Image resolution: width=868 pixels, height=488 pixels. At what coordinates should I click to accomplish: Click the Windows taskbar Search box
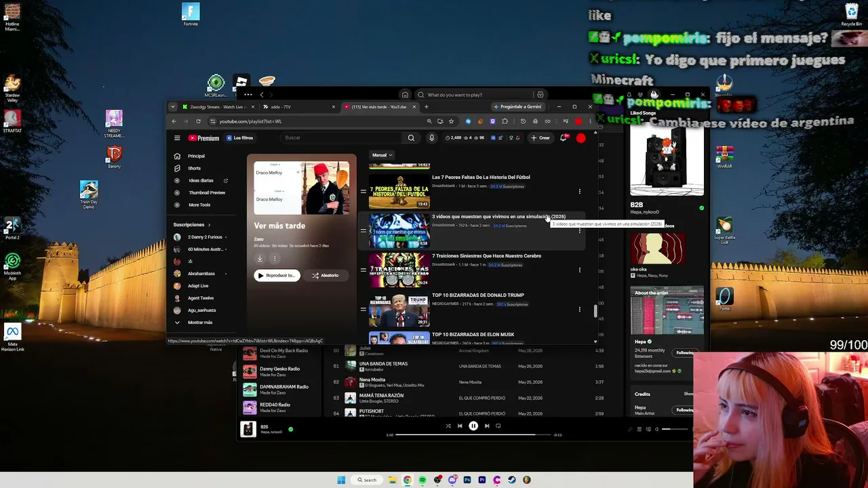tap(367, 480)
